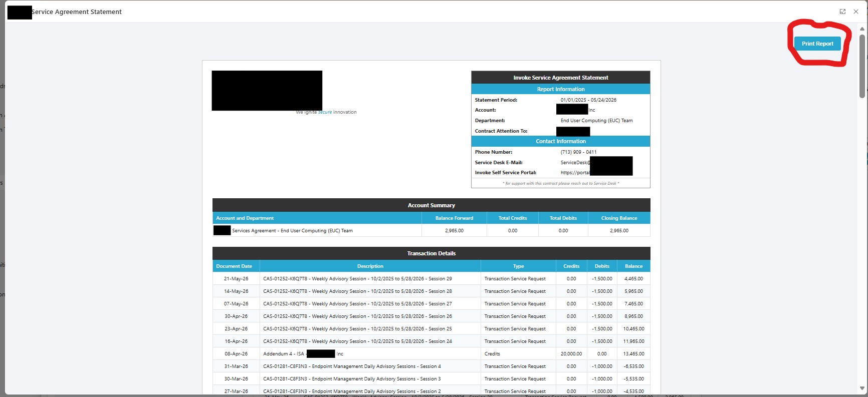This screenshot has width=868, height=397.
Task: Click the 21-May-26 date cell
Action: 236,279
